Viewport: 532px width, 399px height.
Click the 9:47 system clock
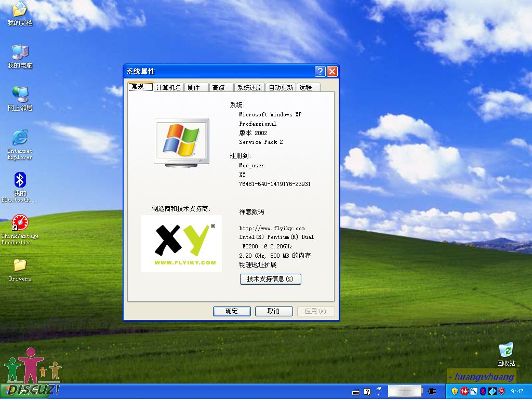click(517, 392)
